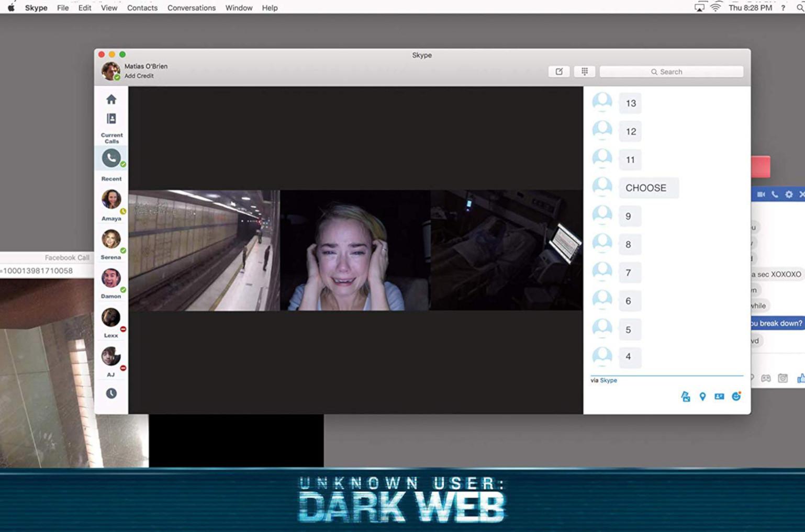Open the History clock icon in sidebar

111,393
